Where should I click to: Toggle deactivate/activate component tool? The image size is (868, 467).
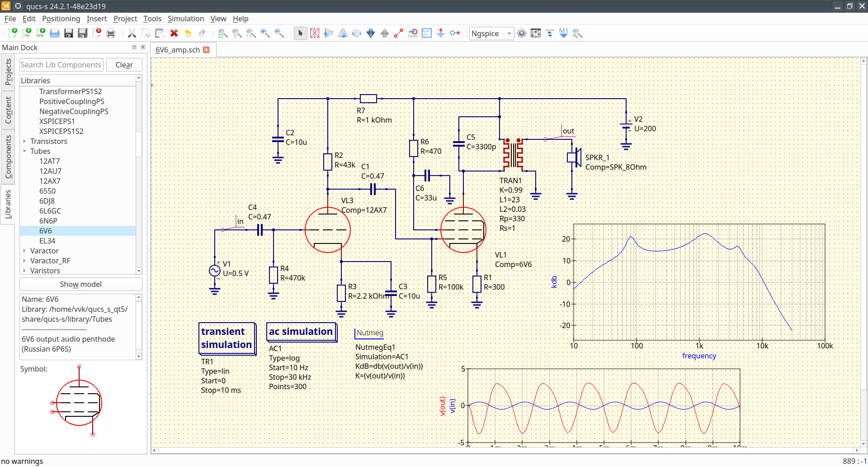coord(315,33)
